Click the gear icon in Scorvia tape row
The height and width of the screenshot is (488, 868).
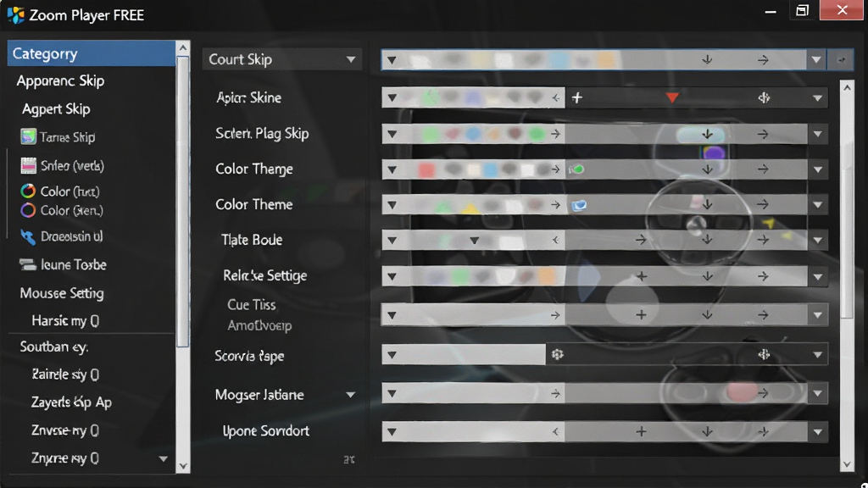point(558,354)
